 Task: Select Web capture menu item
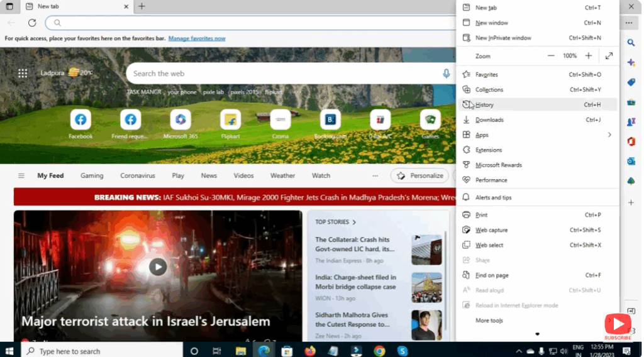point(537,230)
